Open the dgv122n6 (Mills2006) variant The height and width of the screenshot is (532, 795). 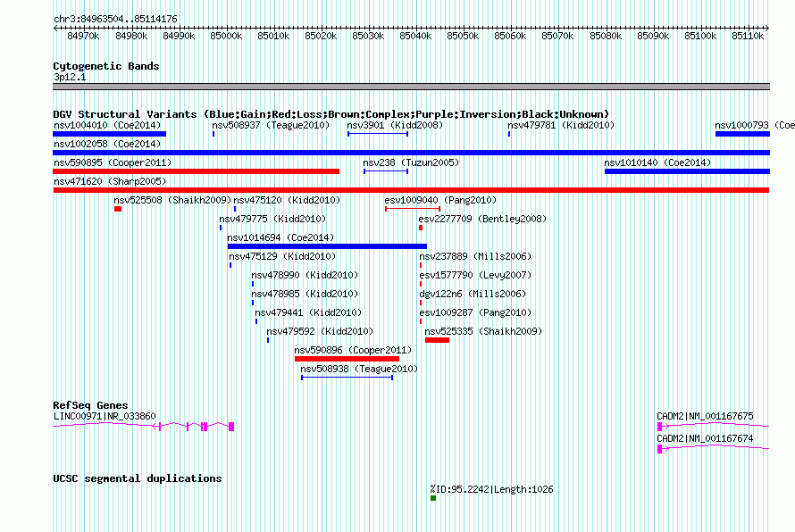point(421,303)
